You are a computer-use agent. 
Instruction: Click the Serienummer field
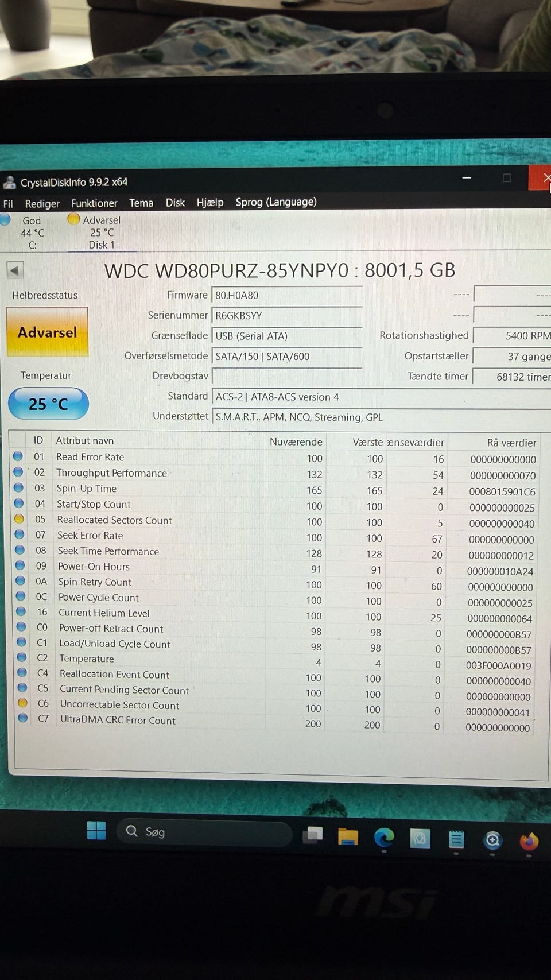(x=287, y=316)
